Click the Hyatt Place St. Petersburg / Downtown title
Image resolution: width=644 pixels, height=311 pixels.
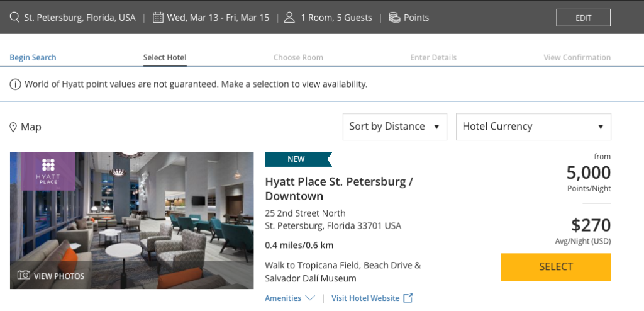coord(339,189)
